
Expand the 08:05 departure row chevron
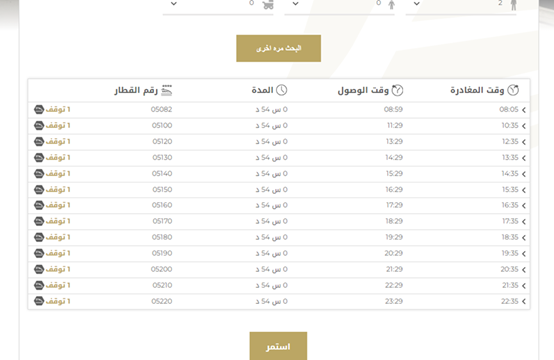pos(524,110)
